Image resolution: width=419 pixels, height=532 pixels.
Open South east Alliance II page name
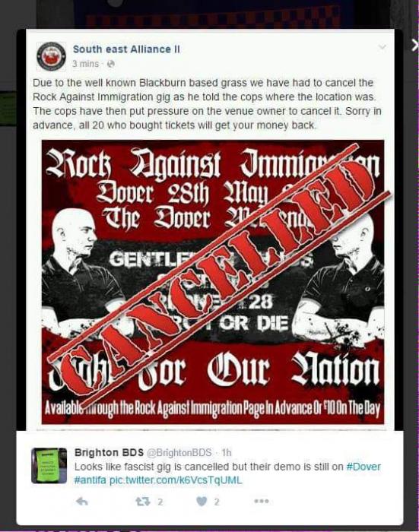(126, 49)
